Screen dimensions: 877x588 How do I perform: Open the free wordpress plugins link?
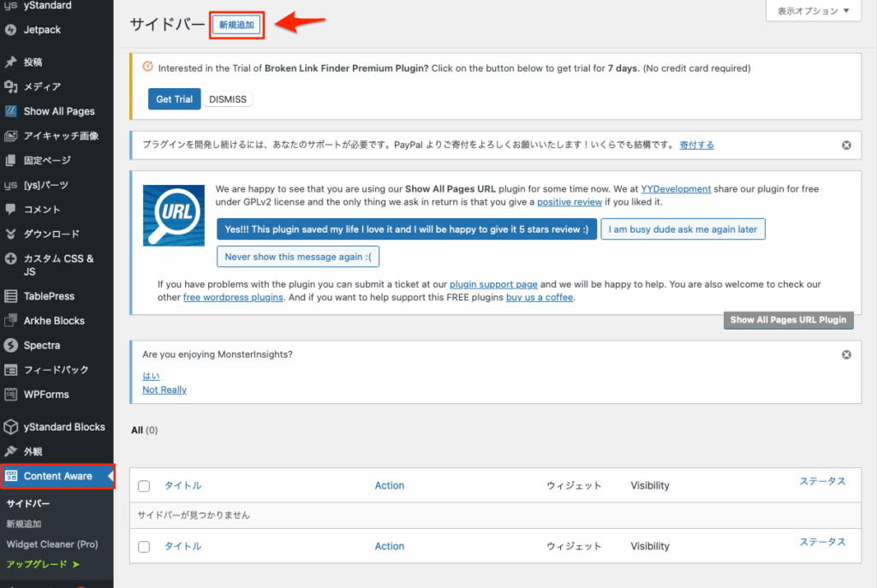pos(233,297)
